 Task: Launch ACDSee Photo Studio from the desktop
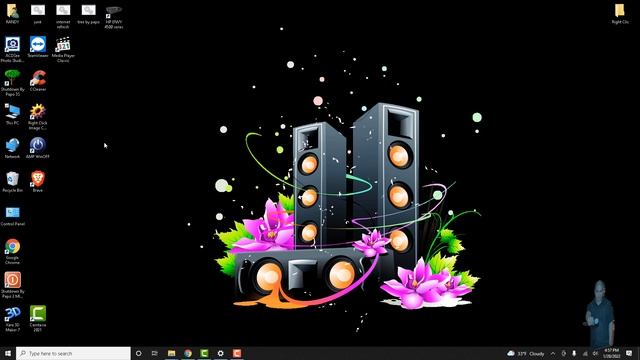(12, 49)
